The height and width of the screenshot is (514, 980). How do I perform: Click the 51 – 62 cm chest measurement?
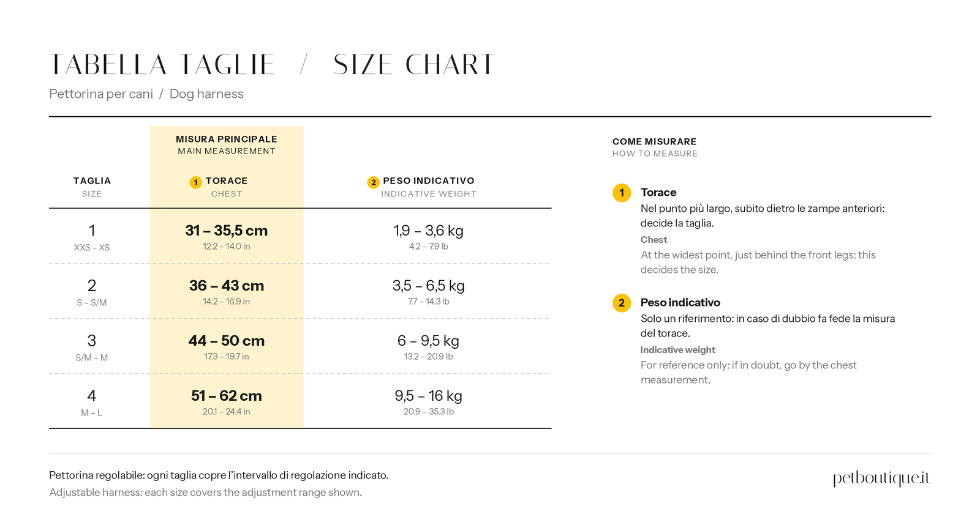[227, 396]
